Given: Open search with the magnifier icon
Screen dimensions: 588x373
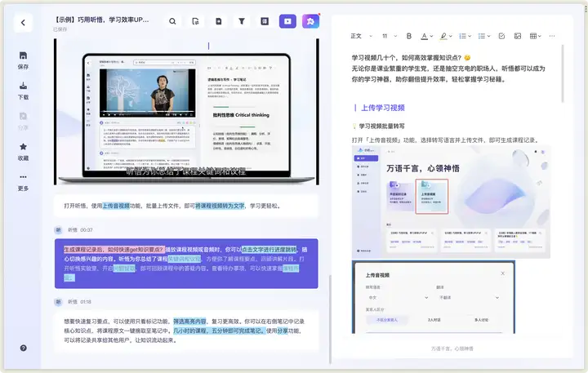Looking at the screenshot, I should point(172,21).
